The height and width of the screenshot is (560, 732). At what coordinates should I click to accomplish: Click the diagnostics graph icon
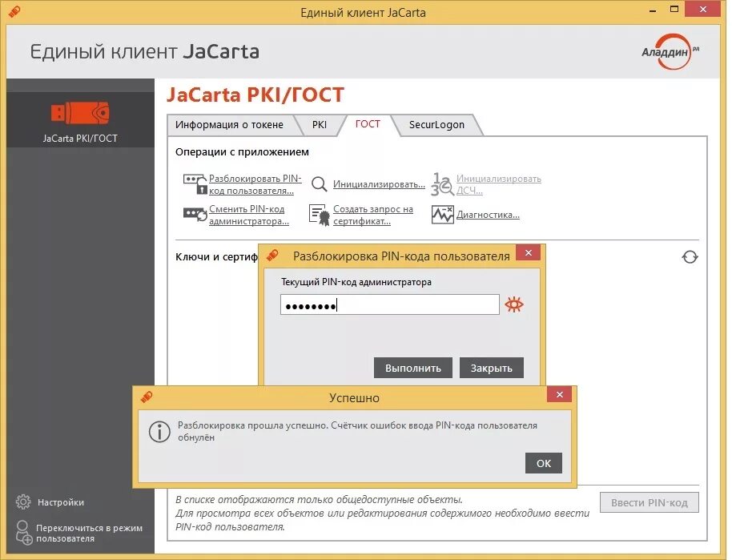(442, 215)
